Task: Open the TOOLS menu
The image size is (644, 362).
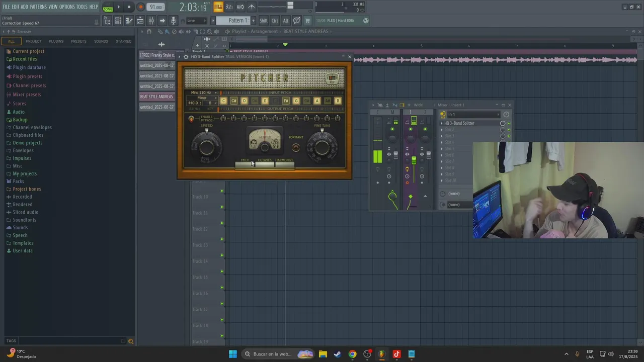Action: pos(82,7)
